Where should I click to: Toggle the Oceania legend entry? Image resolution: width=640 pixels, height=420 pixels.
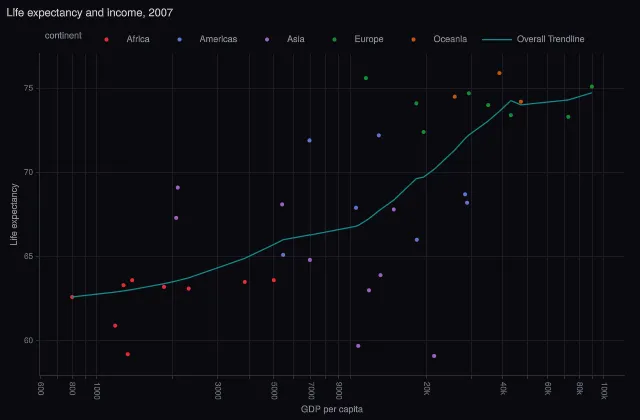tap(439, 39)
